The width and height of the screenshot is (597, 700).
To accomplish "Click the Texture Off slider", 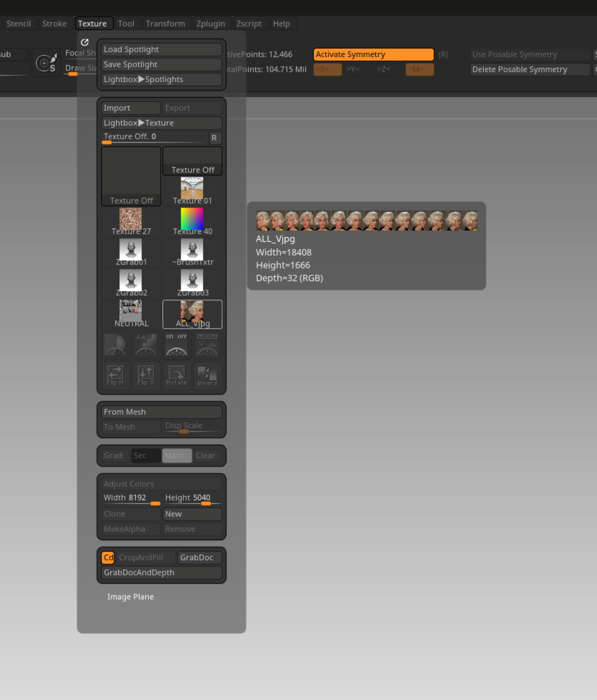I will click(x=154, y=138).
